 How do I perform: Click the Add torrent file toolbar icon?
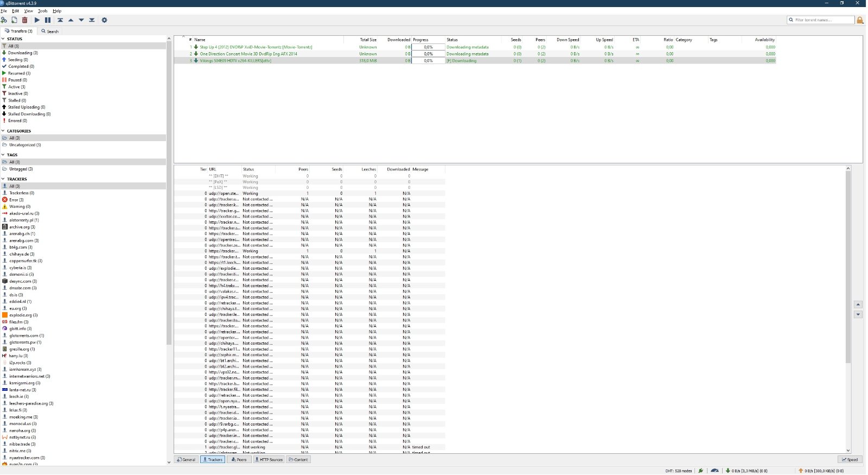click(x=14, y=20)
